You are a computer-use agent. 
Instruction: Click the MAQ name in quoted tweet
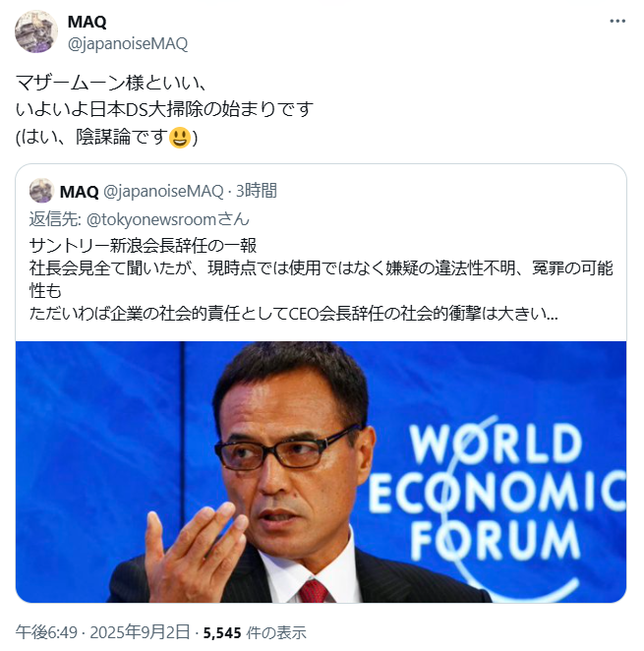tap(80, 192)
